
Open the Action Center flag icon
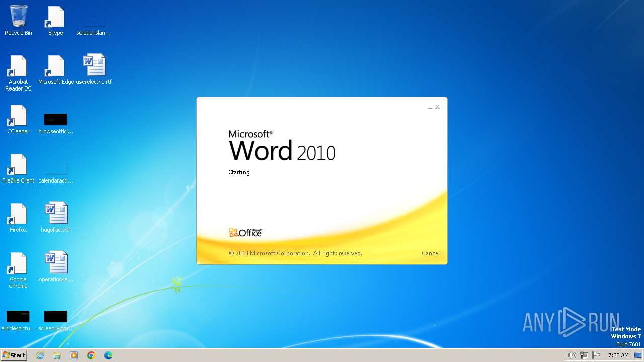click(596, 355)
